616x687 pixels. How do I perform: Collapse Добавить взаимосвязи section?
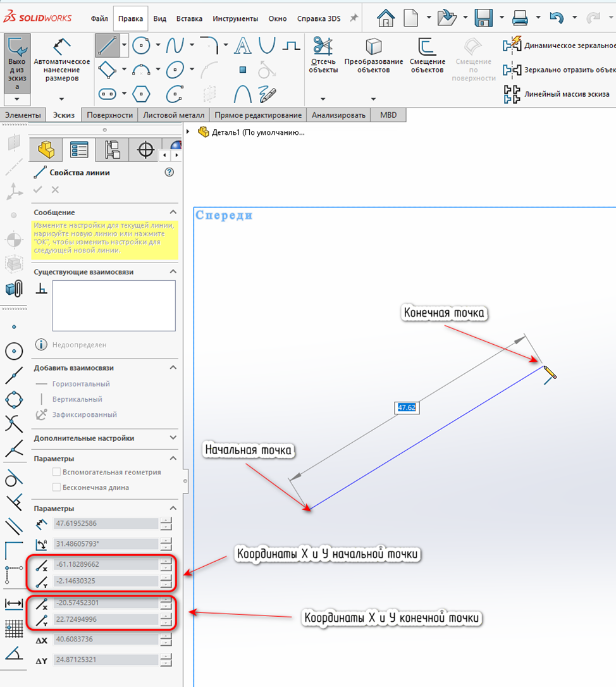173,368
